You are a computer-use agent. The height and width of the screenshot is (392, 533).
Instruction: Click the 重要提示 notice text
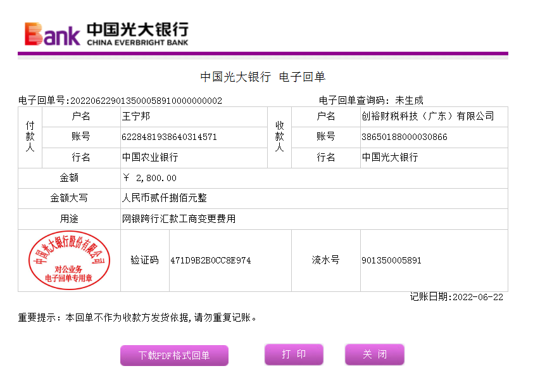137,317
